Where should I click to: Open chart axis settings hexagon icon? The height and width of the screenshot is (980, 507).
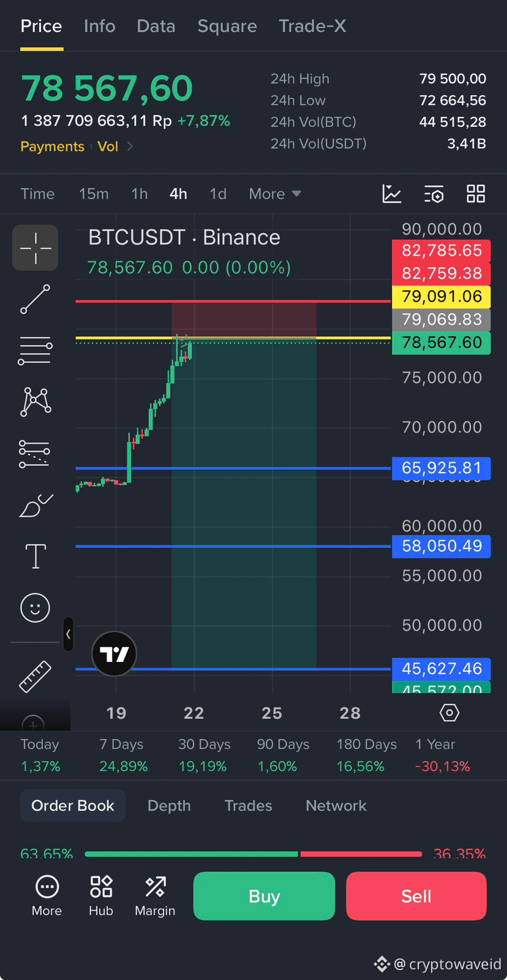pos(449,713)
